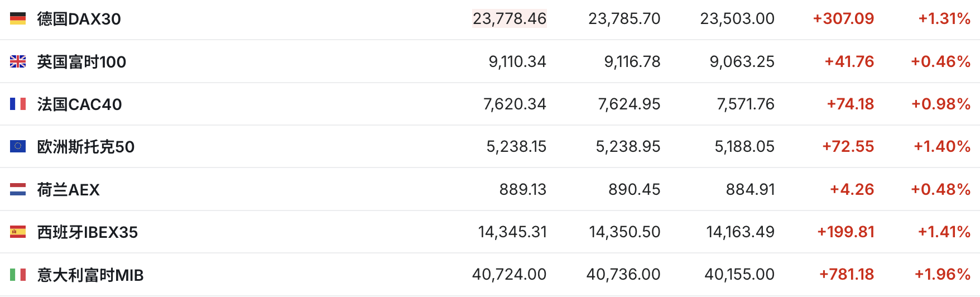Image resolution: width=980 pixels, height=297 pixels.
Task: Click the highlighted DAX price 23,778.46
Action: (x=510, y=18)
